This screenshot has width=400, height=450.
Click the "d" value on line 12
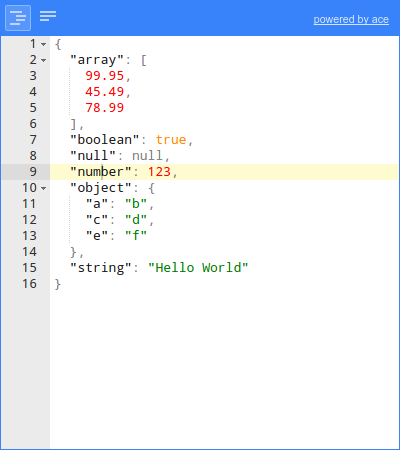[x=136, y=220]
